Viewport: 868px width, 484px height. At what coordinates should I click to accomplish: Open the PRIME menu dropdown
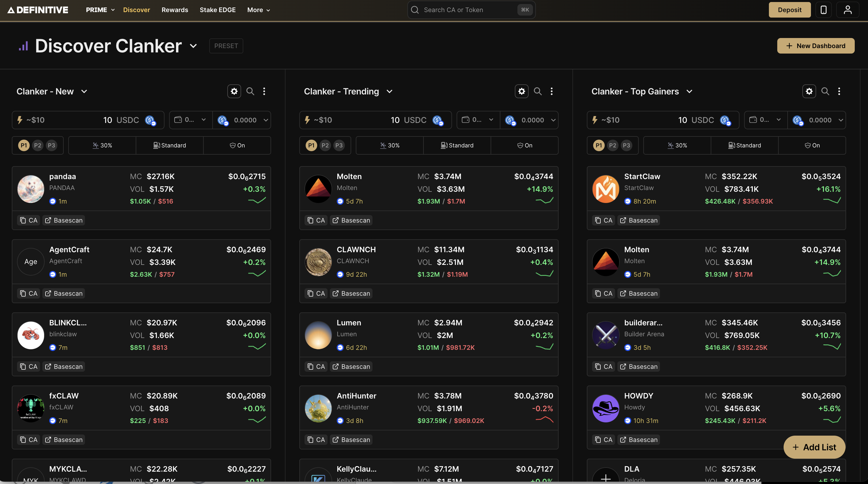coord(100,10)
